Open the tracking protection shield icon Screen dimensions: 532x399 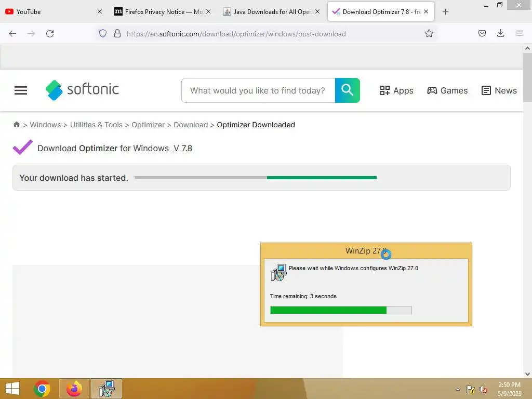(103, 33)
